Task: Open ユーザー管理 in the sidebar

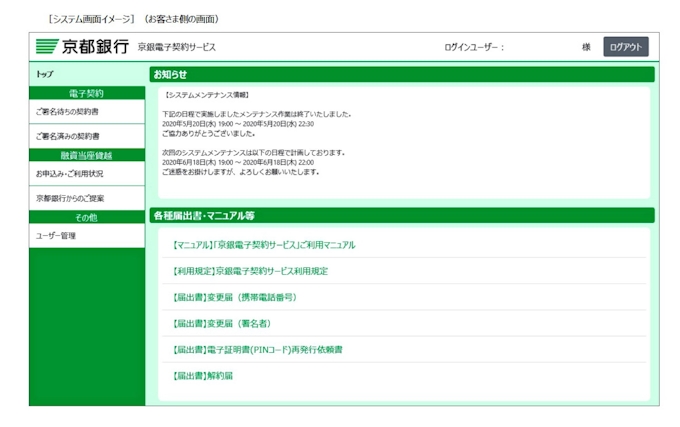Action: pos(56,236)
